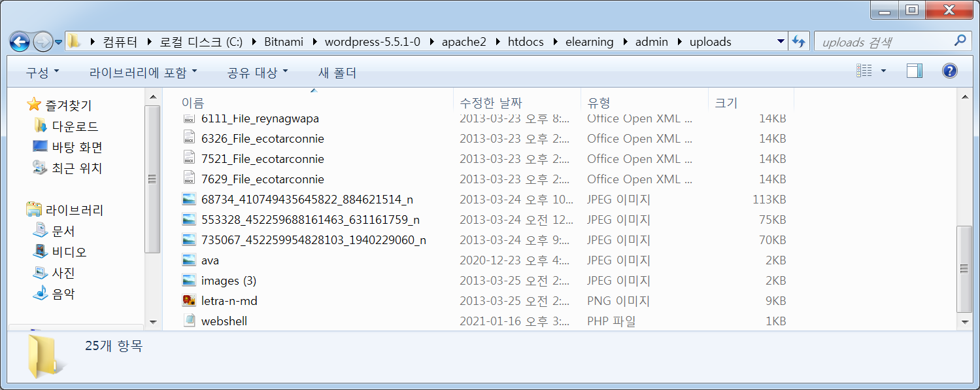
Task: Open the 라이브러리에 포함 menu
Action: [143, 72]
